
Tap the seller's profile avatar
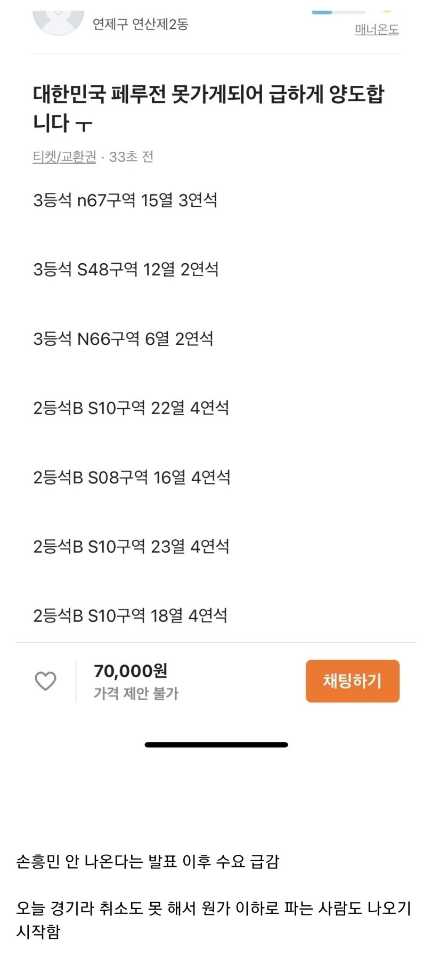[58, 21]
